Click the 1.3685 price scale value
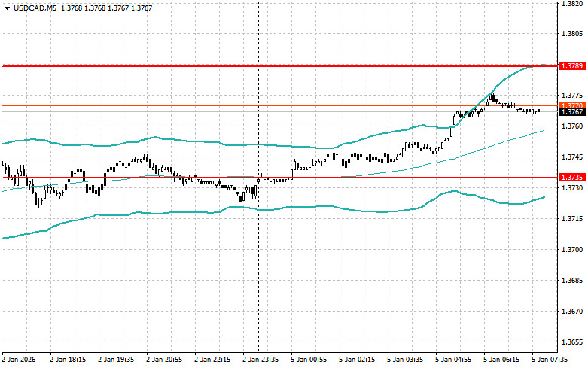Screen dimensions: 588x368 tap(572, 280)
